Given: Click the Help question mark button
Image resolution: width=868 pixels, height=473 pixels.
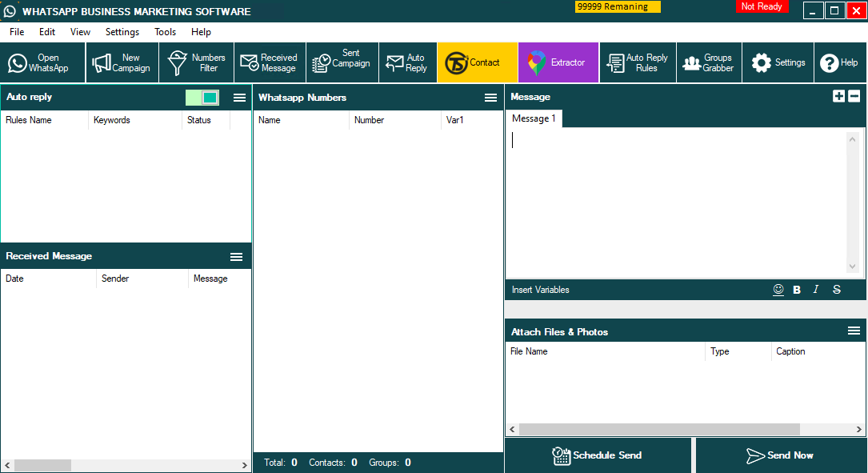Looking at the screenshot, I should point(839,62).
